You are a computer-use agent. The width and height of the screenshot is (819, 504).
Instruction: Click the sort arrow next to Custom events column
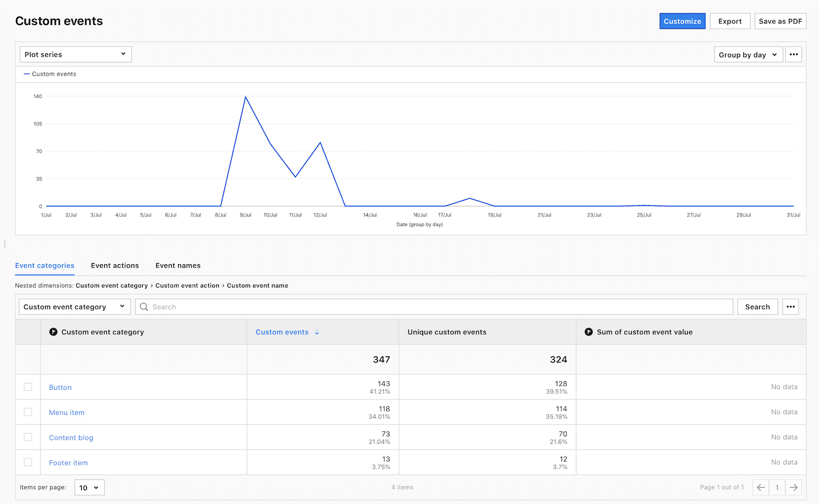pyautogui.click(x=317, y=332)
